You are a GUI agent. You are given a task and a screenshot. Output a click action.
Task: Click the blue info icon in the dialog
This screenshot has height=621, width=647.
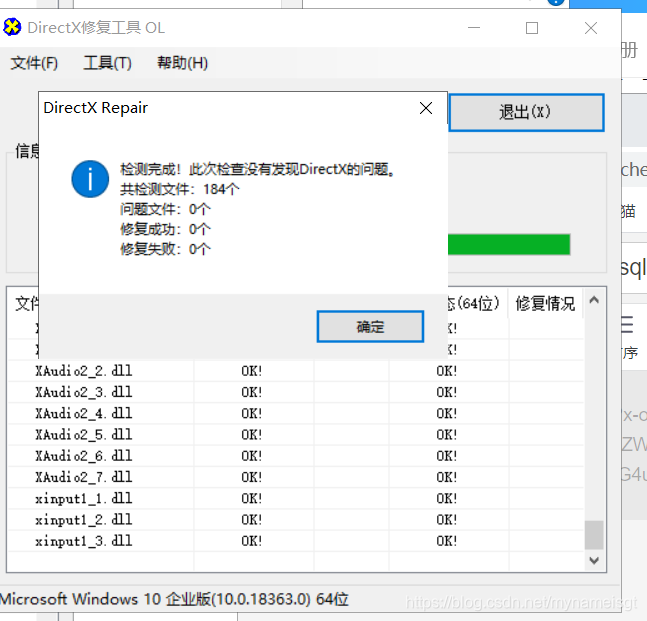[90, 179]
